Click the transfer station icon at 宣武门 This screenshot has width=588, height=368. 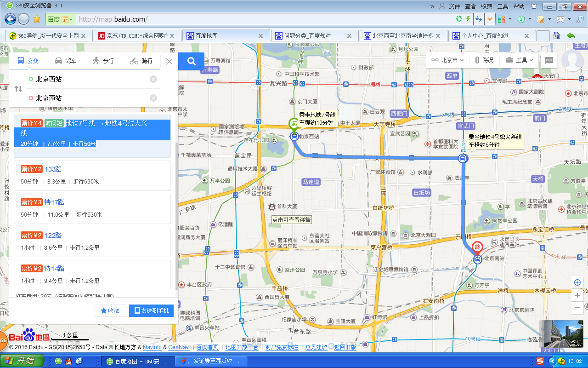[463, 159]
